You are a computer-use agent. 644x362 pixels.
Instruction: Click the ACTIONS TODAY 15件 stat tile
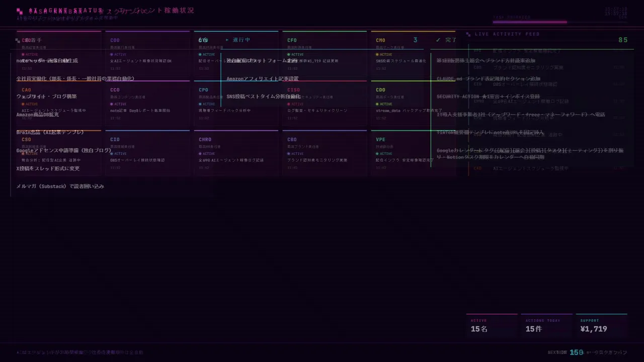(546, 325)
